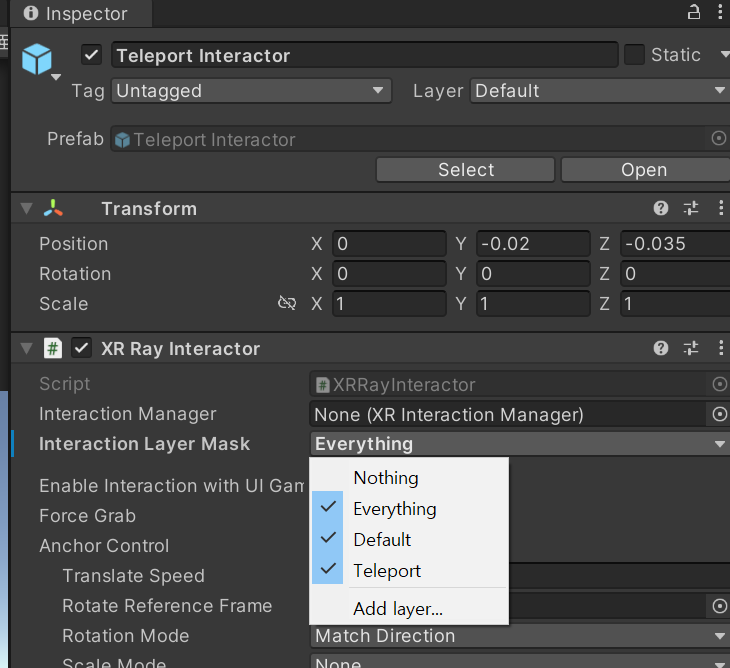This screenshot has width=730, height=668.
Task: Click the Rotation Mode label
Action: click(126, 635)
